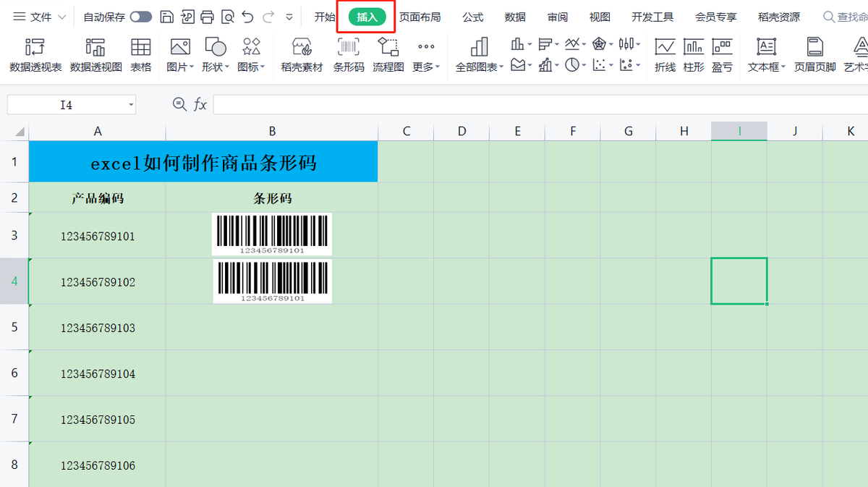Open the 图片 picture dropdown

pyautogui.click(x=180, y=56)
